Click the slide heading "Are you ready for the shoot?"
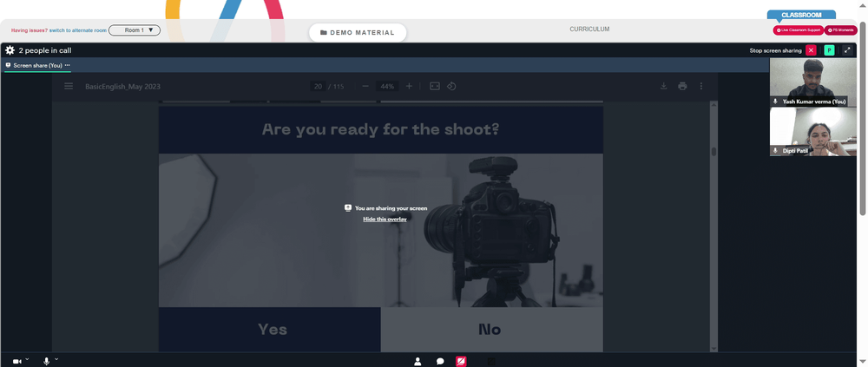 [x=381, y=129]
